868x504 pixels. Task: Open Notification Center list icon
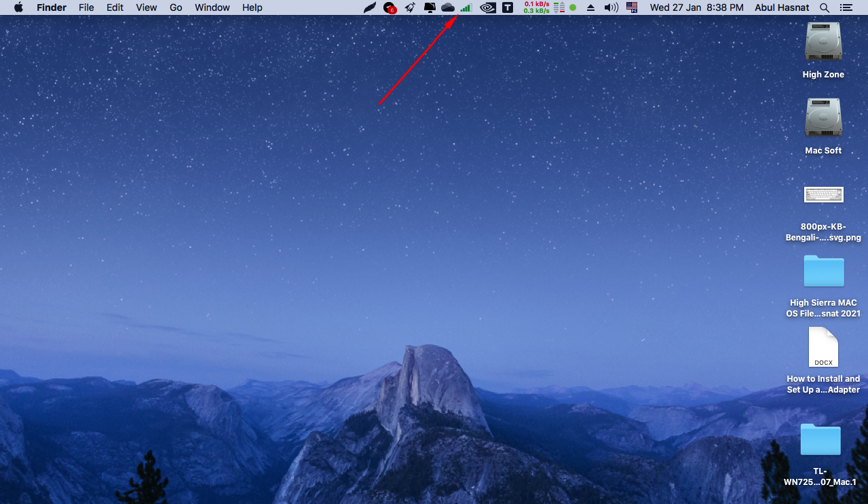coord(846,7)
